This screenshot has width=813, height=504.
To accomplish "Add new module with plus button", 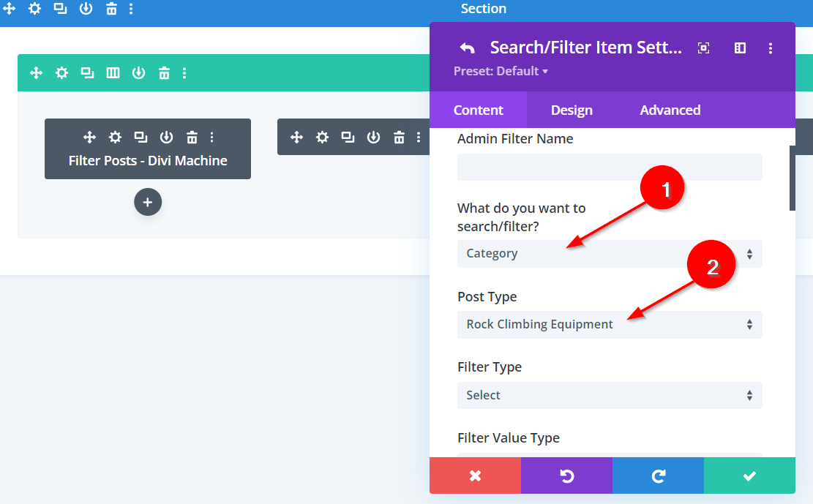I will click(147, 203).
